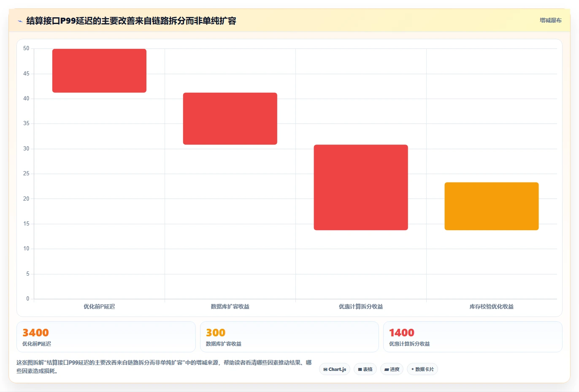
Task: Click y-axis tick value 0
Action: point(28,299)
